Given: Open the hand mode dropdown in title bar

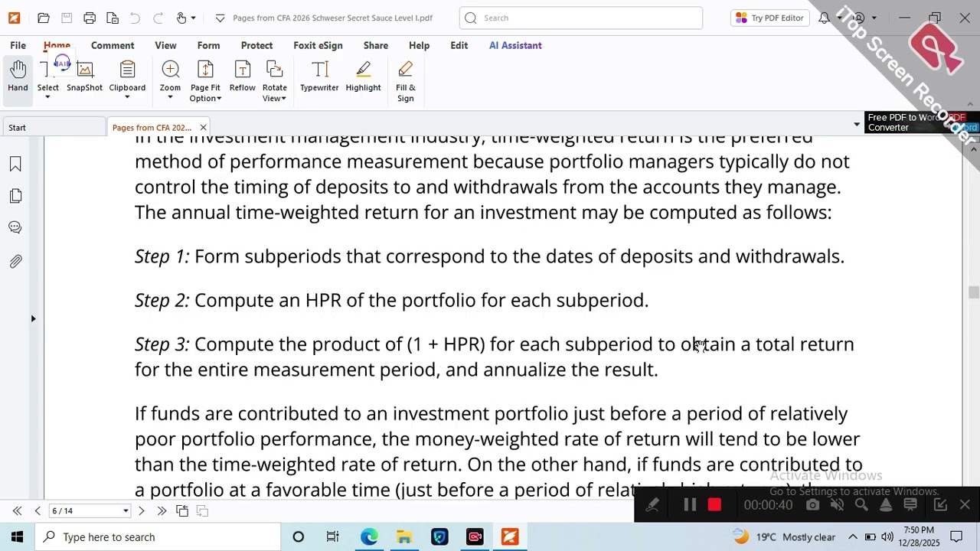Looking at the screenshot, I should (193, 18).
